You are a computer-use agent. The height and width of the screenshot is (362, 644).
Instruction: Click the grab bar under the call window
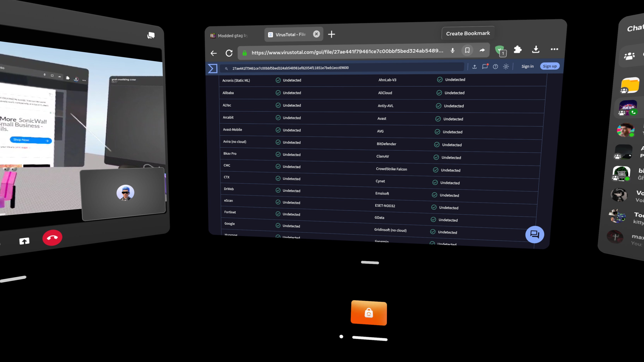point(13,279)
